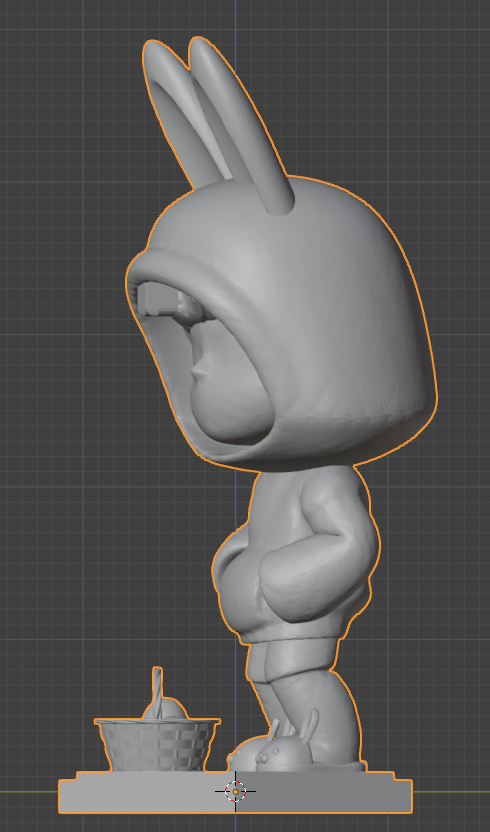Click the 3D cursor at the base center

pyautogui.click(x=236, y=791)
